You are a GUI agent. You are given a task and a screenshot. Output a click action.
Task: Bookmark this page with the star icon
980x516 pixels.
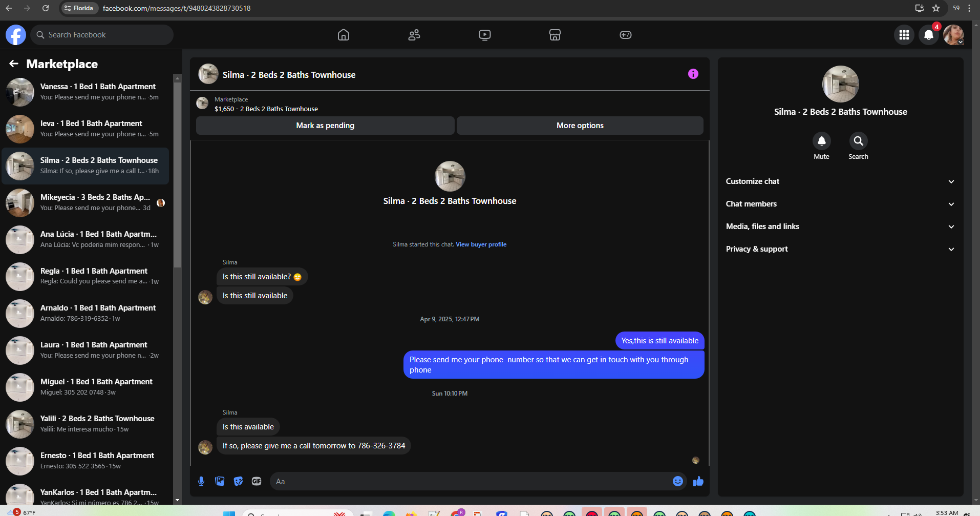pyautogui.click(x=936, y=8)
